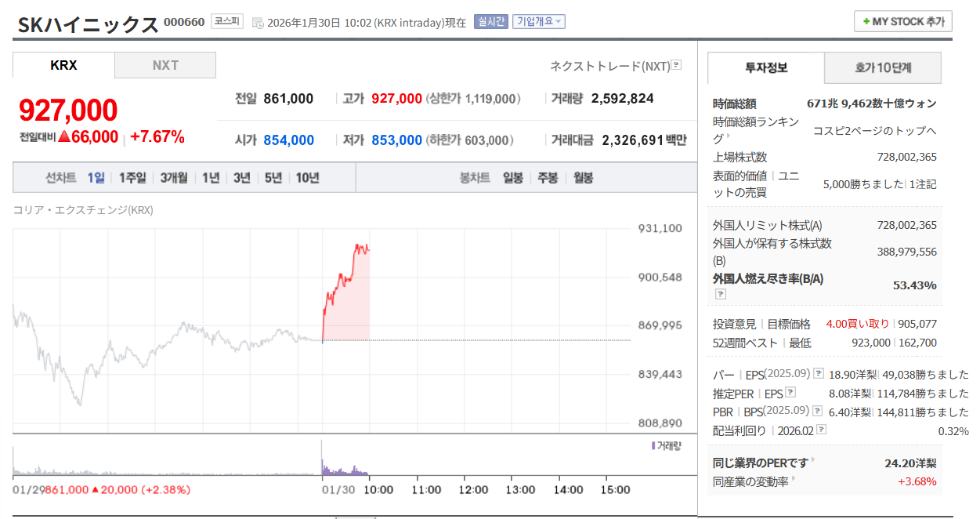
Task: Add stock via MY STOCK 추가 button
Action: click(x=903, y=21)
